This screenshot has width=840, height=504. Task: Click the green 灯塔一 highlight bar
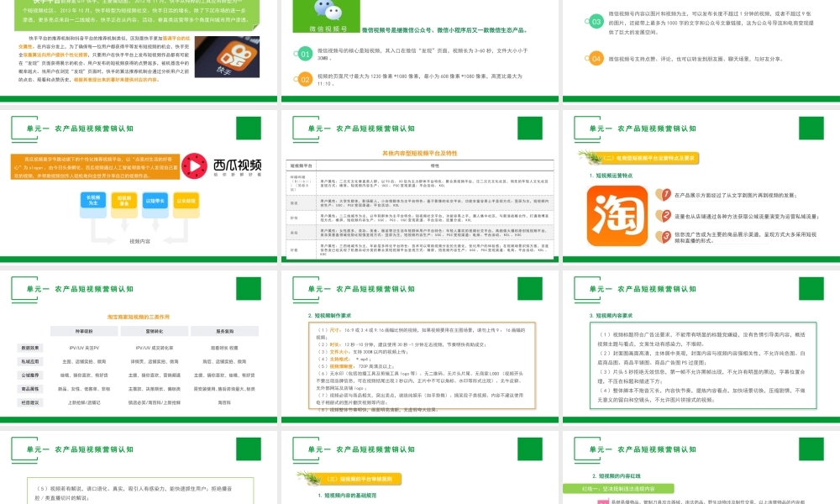coord(618,489)
